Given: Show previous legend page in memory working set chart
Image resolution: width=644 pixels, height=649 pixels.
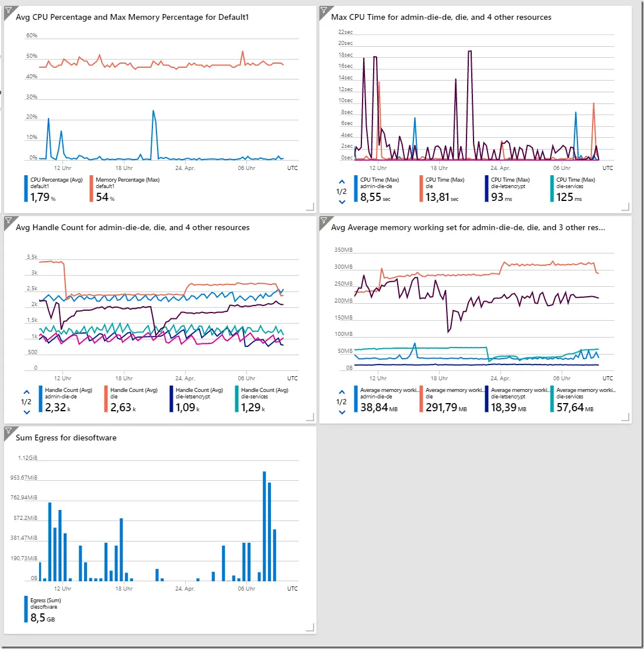Looking at the screenshot, I should 342,392.
